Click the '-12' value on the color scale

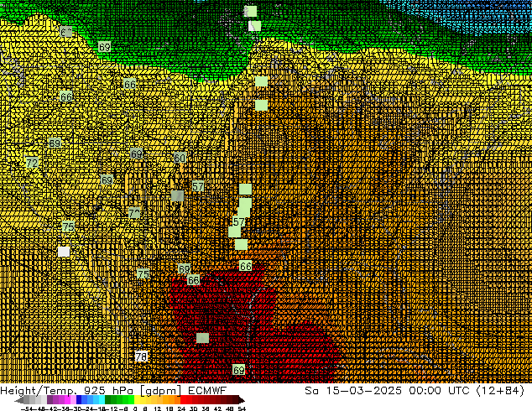pos(112,408)
